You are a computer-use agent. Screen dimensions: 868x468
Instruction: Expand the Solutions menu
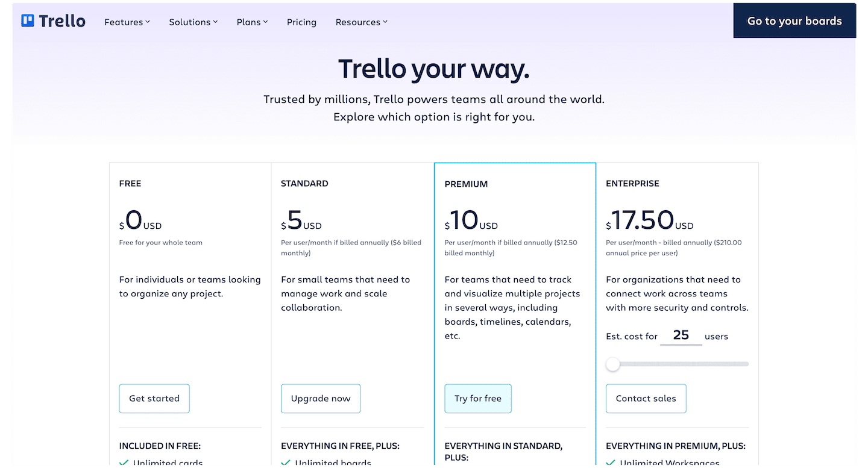(193, 22)
